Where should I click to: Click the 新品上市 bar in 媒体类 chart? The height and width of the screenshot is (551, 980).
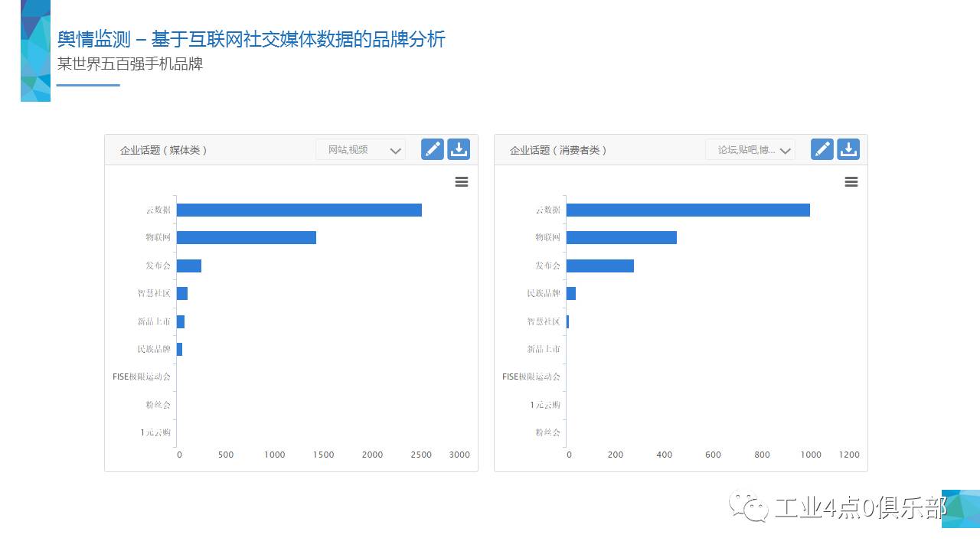point(181,321)
